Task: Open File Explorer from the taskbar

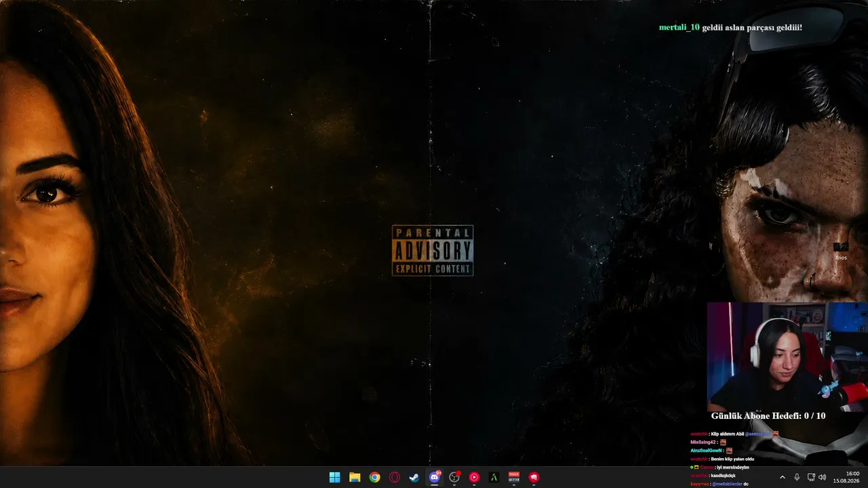Action: coord(355,477)
